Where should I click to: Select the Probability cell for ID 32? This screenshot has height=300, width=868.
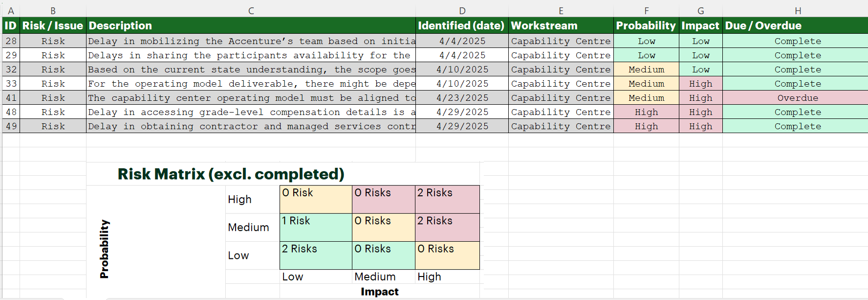pyautogui.click(x=646, y=69)
